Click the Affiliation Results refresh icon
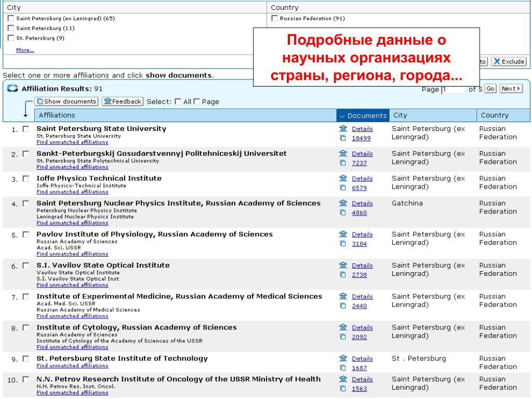532x399 pixels. (12, 88)
